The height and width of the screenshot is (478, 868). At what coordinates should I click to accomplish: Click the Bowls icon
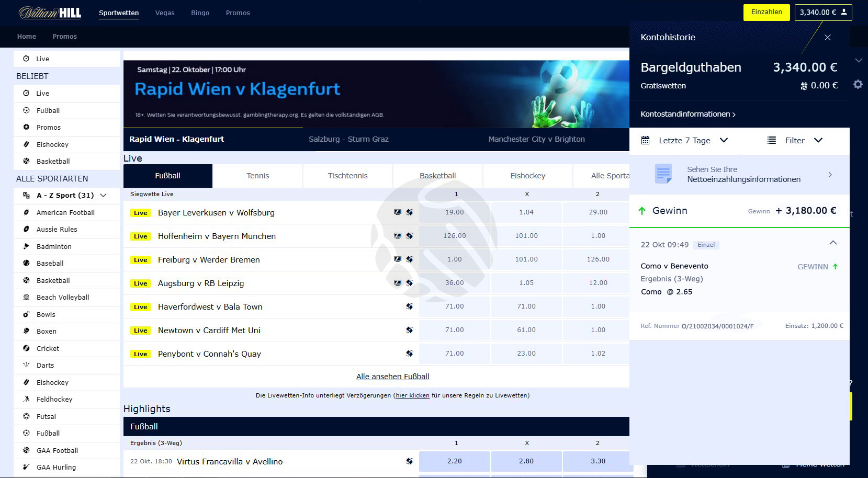click(x=26, y=314)
